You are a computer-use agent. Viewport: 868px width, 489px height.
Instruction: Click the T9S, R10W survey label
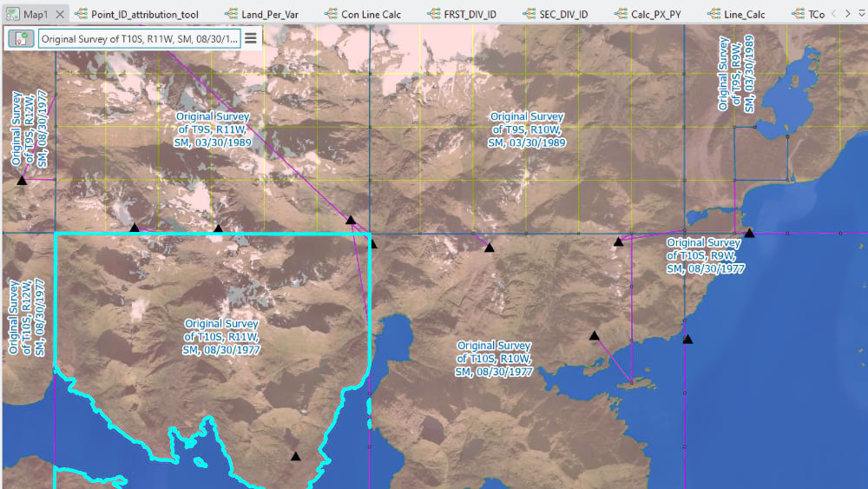tap(527, 129)
